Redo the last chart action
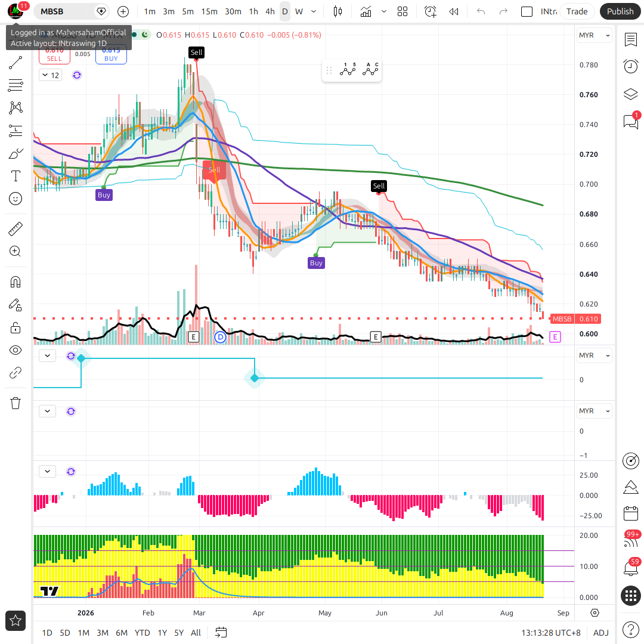Viewport: 644px width, 644px height. [503, 11]
